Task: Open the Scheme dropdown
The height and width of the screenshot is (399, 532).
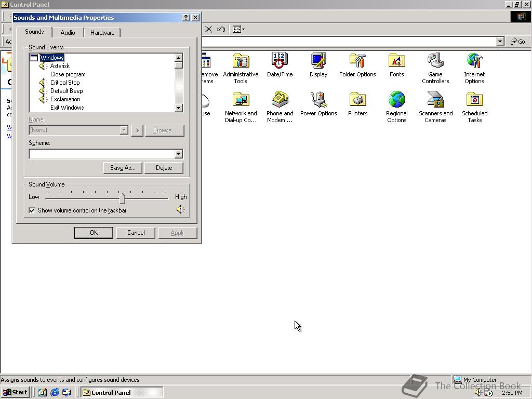Action: pyautogui.click(x=179, y=154)
